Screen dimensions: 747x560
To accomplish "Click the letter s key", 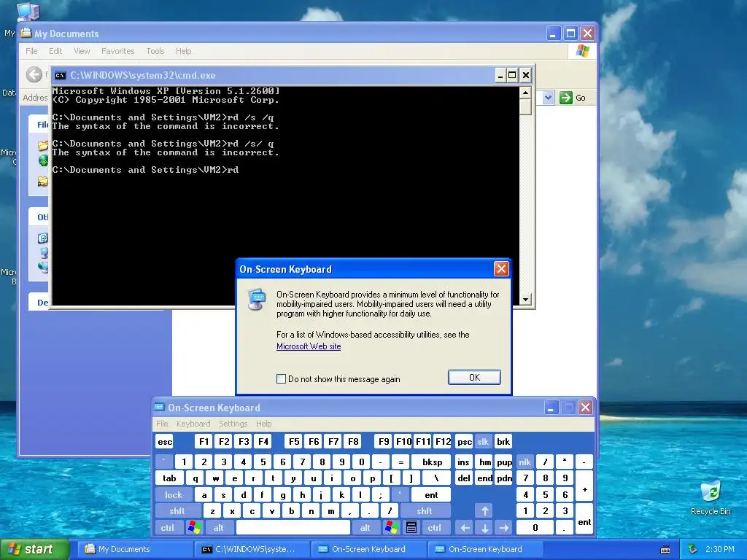I will (x=223, y=495).
